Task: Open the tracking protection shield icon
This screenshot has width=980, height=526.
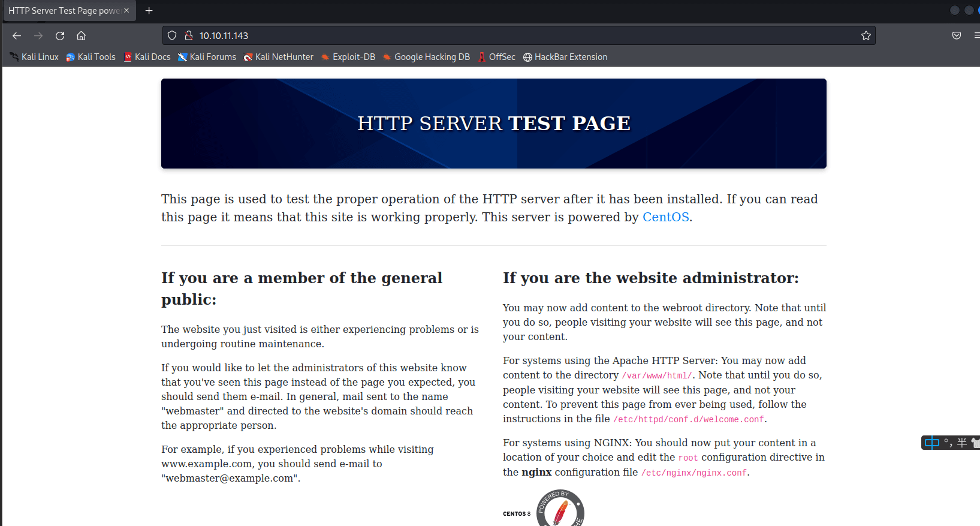Action: coord(172,36)
